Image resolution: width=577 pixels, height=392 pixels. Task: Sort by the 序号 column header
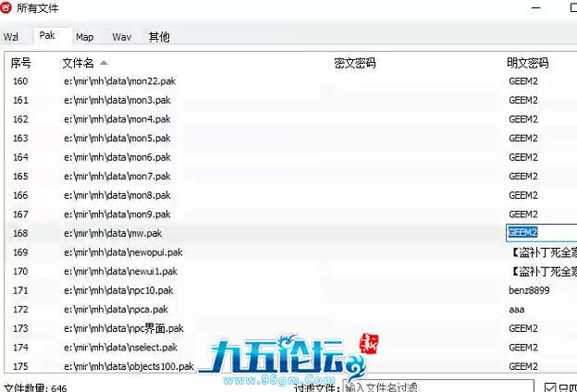[21, 64]
